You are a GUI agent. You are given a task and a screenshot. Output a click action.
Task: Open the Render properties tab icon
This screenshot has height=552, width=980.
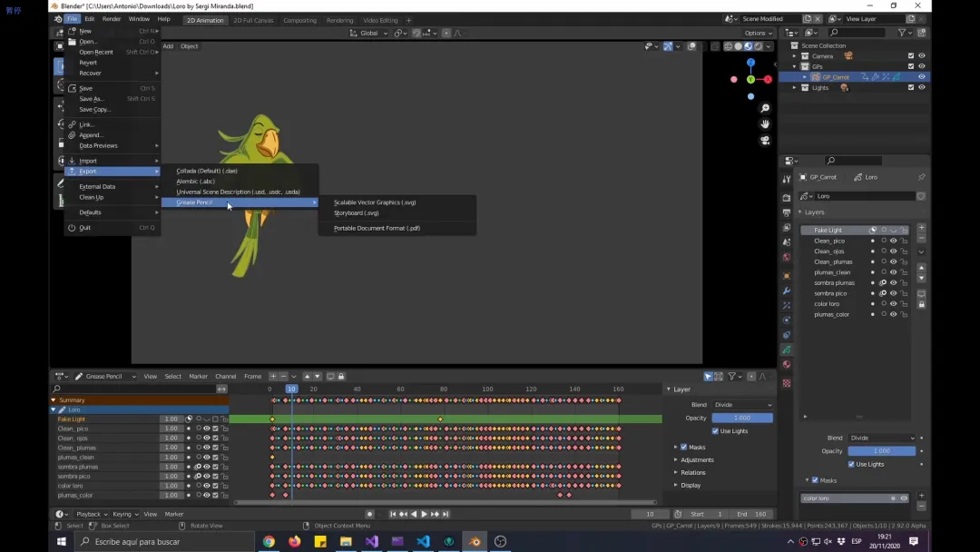786,198
